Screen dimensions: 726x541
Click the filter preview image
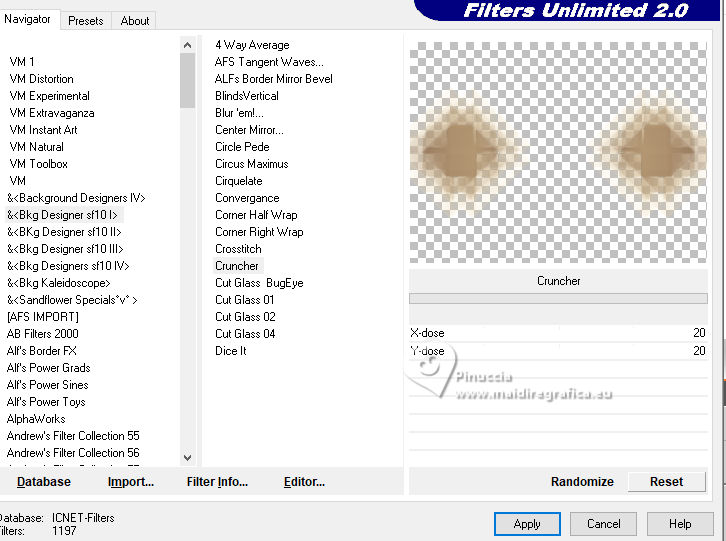tap(558, 152)
